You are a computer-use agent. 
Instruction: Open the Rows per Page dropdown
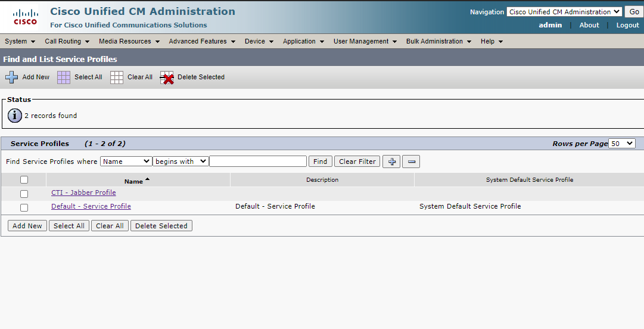point(622,144)
